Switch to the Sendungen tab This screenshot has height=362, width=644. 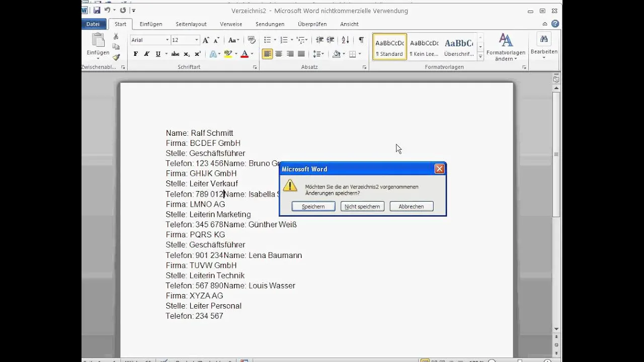[x=270, y=24]
